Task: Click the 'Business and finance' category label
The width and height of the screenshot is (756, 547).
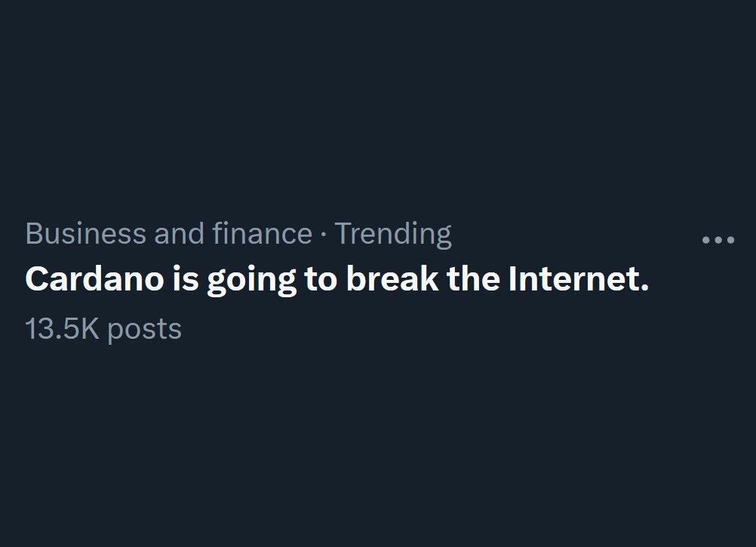Action: pyautogui.click(x=169, y=233)
